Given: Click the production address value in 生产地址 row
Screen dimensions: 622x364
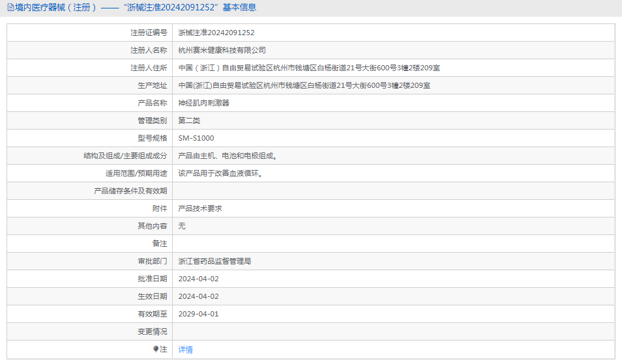Looking at the screenshot, I should click(304, 85).
